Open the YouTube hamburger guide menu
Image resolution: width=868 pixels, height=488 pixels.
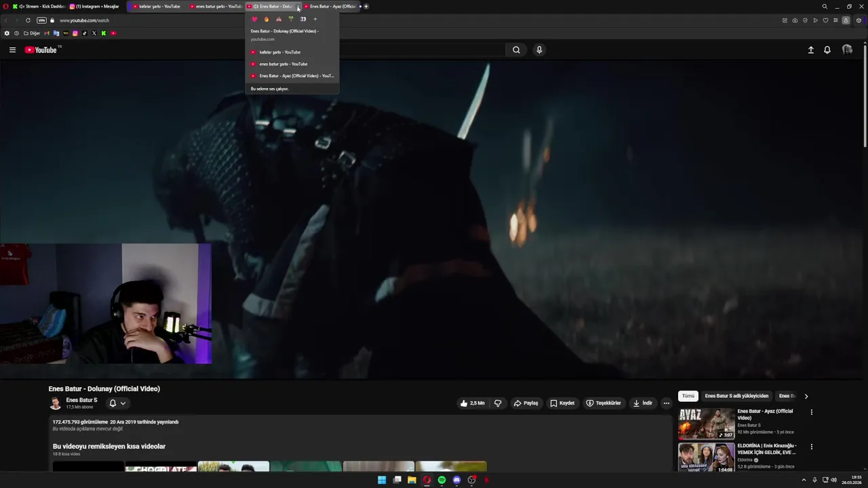[x=12, y=49]
